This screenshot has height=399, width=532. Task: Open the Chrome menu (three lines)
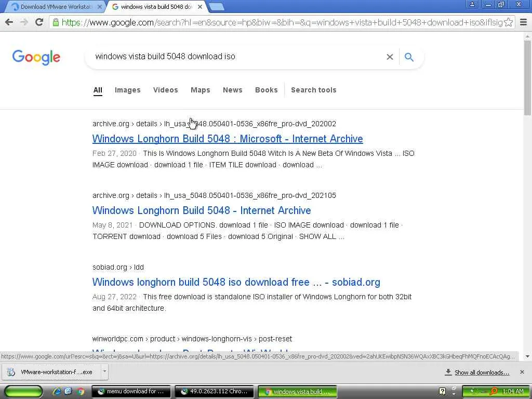[524, 22]
